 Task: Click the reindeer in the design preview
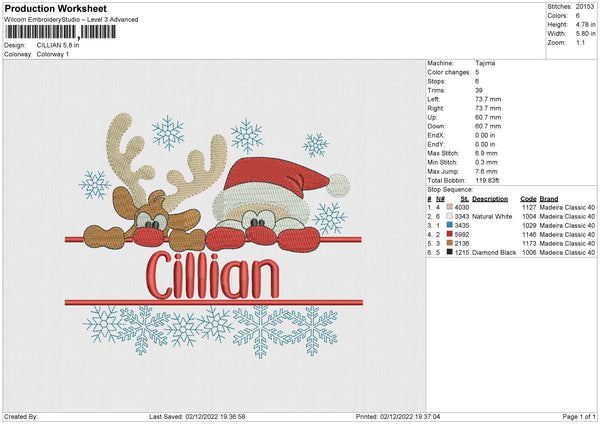(x=153, y=182)
